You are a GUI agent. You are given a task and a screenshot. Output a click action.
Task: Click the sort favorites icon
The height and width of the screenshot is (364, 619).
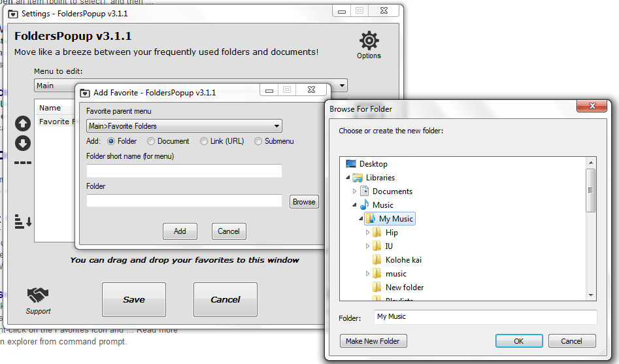(x=23, y=222)
